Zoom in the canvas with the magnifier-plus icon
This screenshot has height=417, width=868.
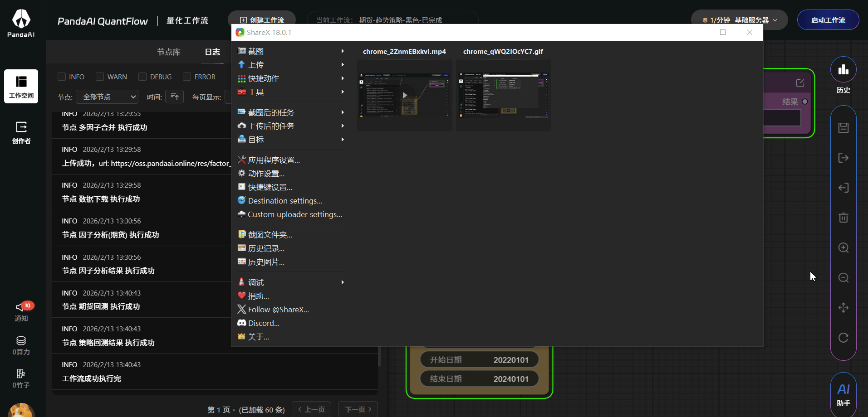pyautogui.click(x=843, y=248)
